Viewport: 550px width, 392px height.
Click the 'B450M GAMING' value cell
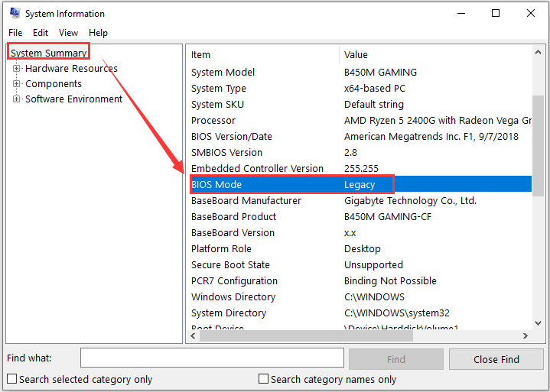click(380, 73)
